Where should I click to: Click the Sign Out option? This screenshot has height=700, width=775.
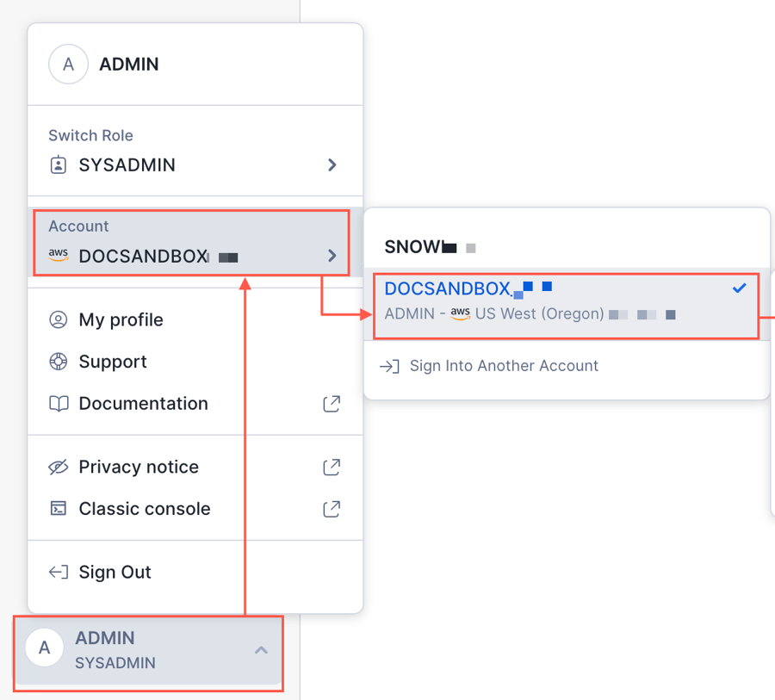115,573
